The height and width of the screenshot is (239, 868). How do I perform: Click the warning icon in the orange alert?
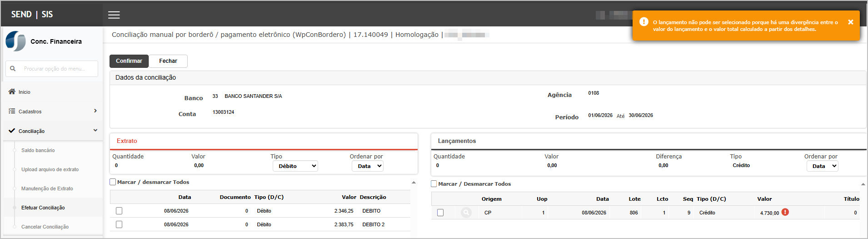[x=644, y=22]
